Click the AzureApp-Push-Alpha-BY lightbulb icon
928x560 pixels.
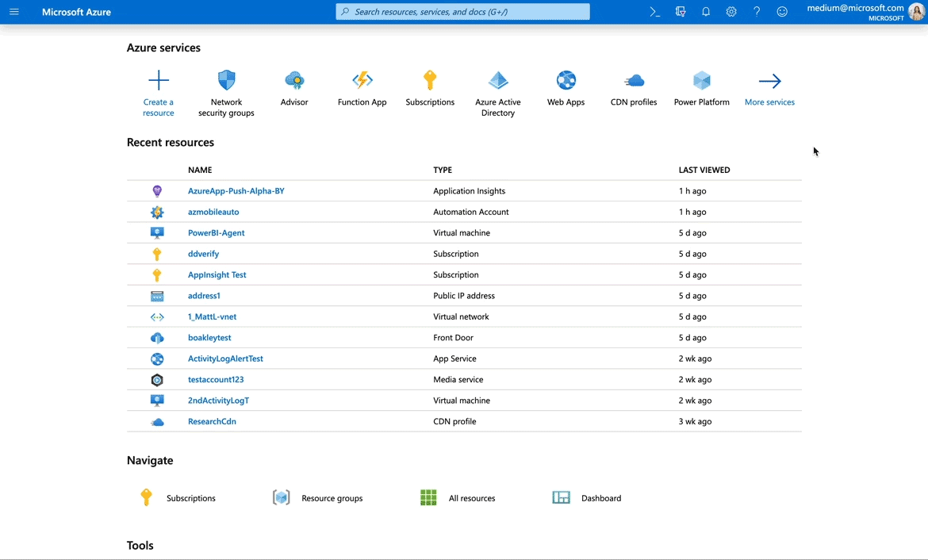tap(157, 191)
